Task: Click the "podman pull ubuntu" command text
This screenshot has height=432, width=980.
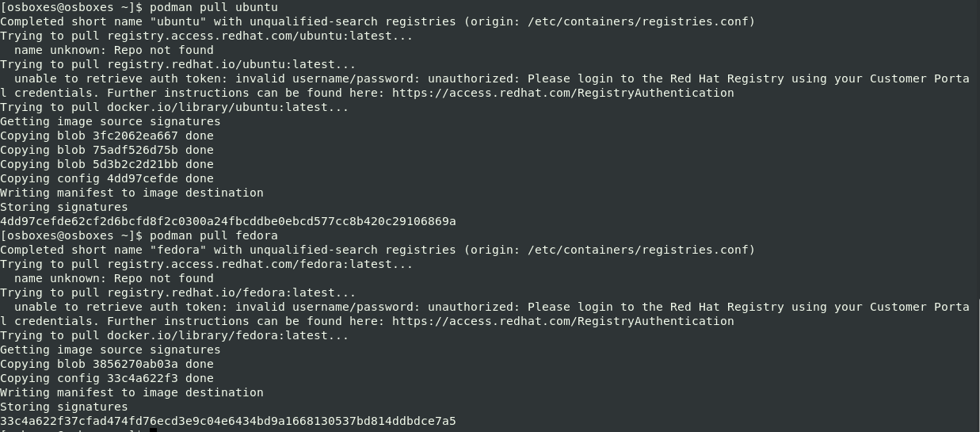Action: click(x=213, y=7)
